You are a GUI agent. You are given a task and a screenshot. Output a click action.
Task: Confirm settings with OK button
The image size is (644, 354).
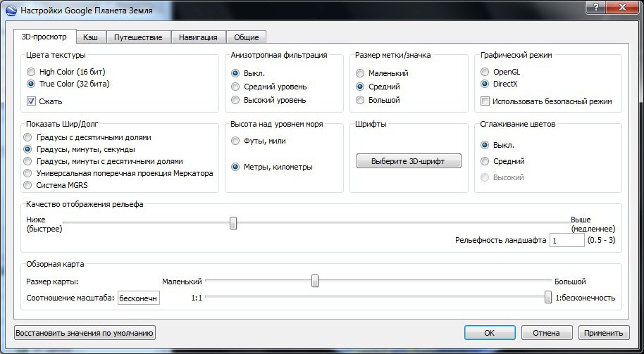(x=490, y=333)
